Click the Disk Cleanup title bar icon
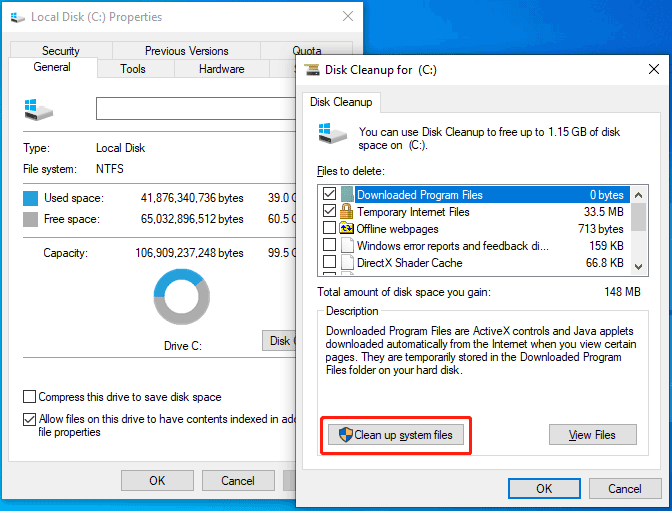This screenshot has width=672, height=511. click(312, 69)
